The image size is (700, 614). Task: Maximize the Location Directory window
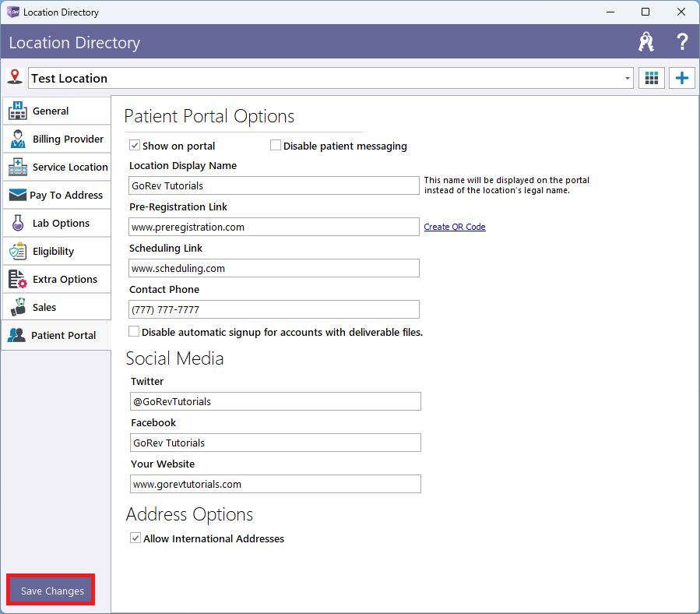coord(645,12)
